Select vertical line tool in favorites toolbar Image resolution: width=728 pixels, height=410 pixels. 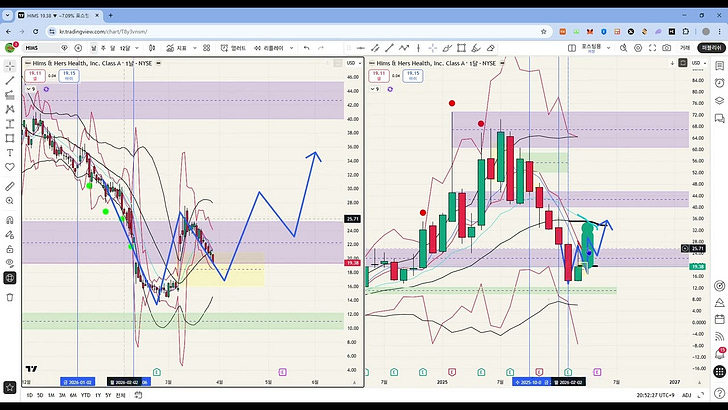[418, 48]
